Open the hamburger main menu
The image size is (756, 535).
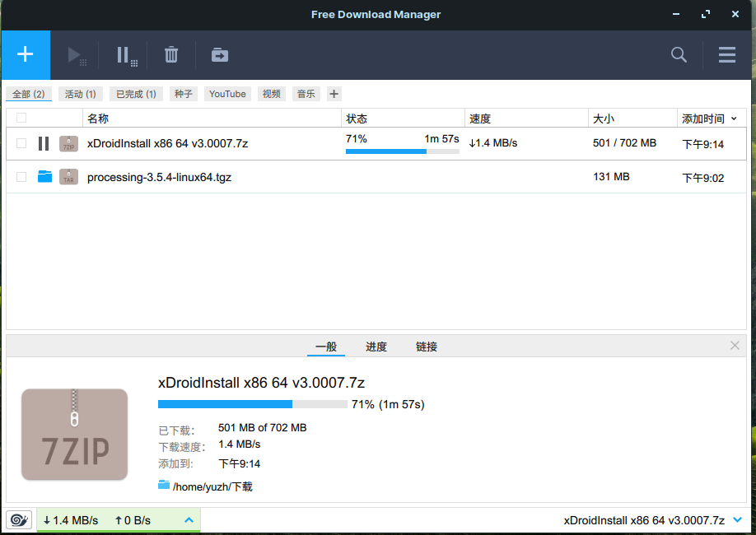[726, 54]
